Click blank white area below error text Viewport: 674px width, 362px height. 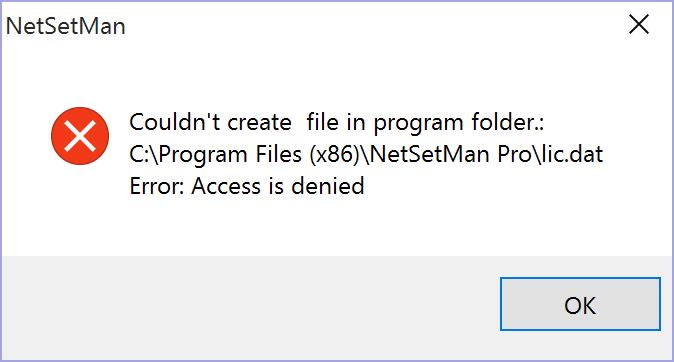point(335,226)
